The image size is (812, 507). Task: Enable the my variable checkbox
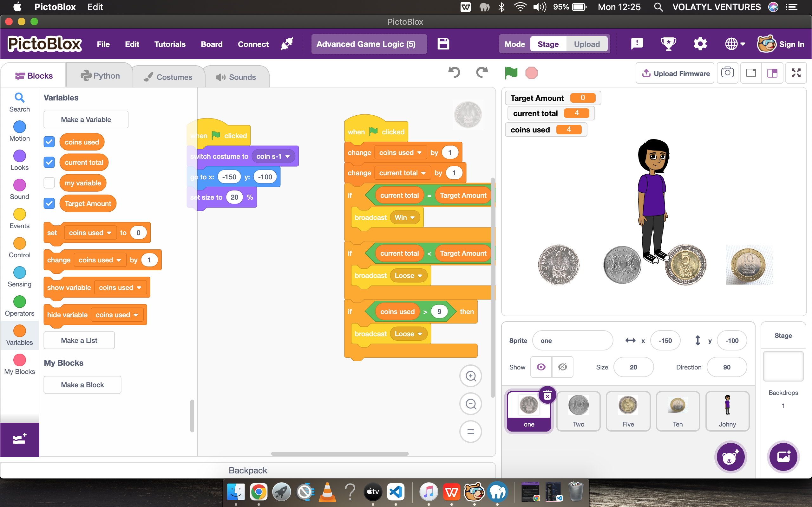point(49,183)
